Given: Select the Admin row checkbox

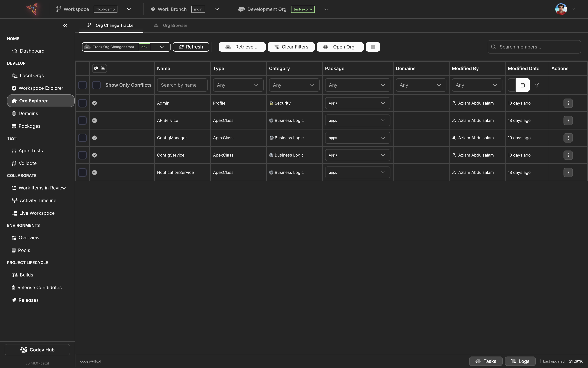Looking at the screenshot, I should [x=82, y=103].
